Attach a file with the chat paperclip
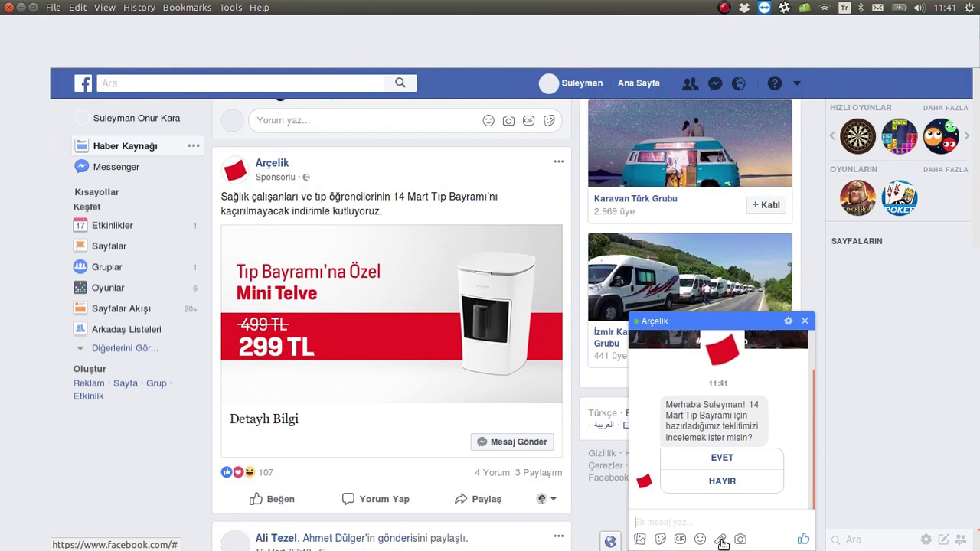This screenshot has width=980, height=551. [x=720, y=540]
